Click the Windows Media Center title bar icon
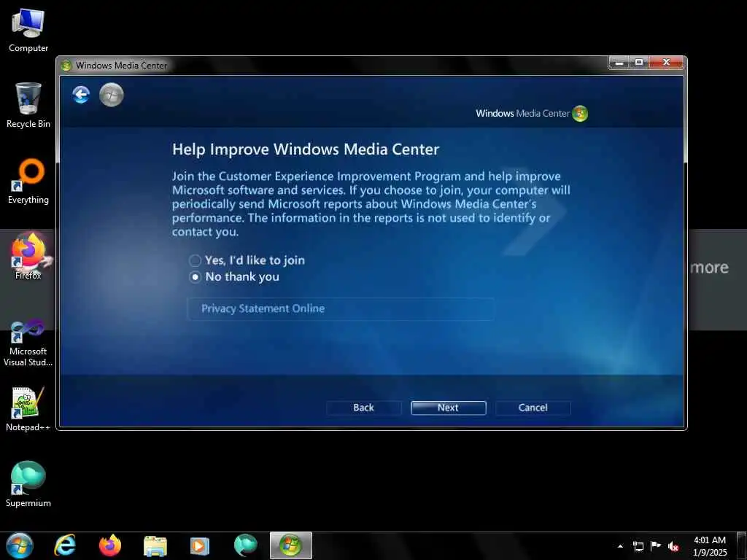 (66, 65)
